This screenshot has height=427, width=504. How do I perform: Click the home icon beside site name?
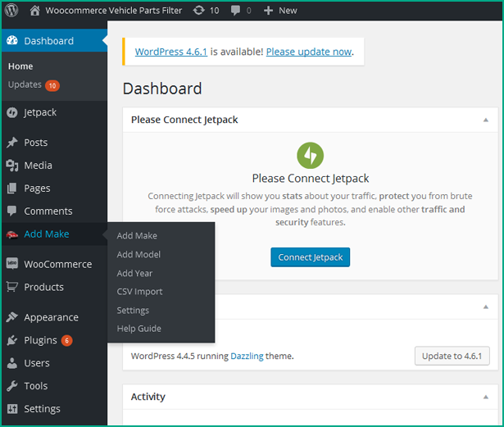tap(34, 11)
